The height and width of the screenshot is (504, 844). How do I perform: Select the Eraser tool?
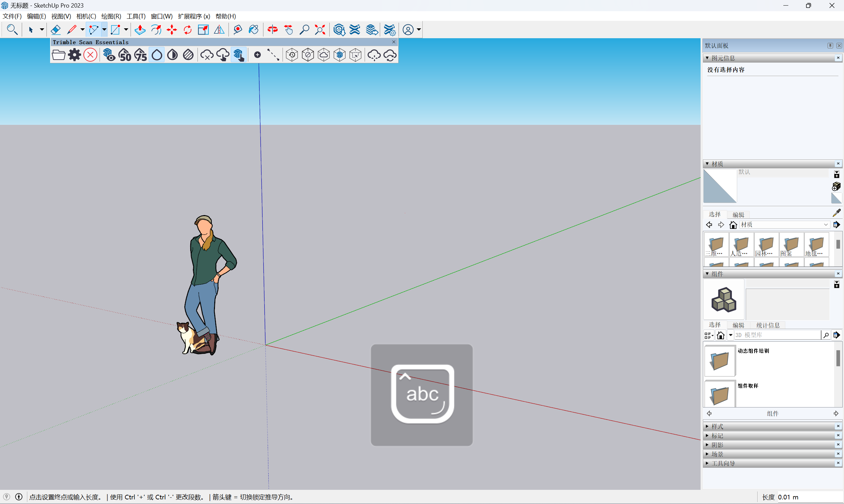(x=56, y=30)
